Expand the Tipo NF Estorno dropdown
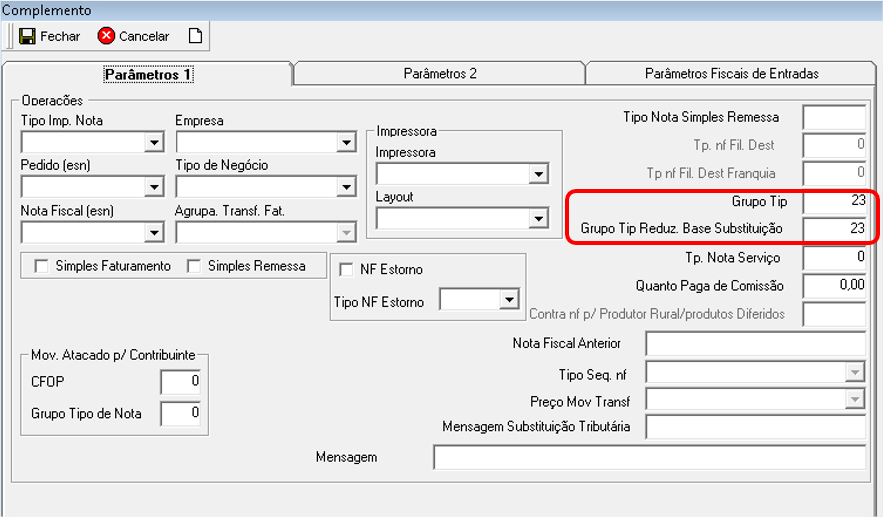Screen dimensions: 883x517 coord(509,300)
